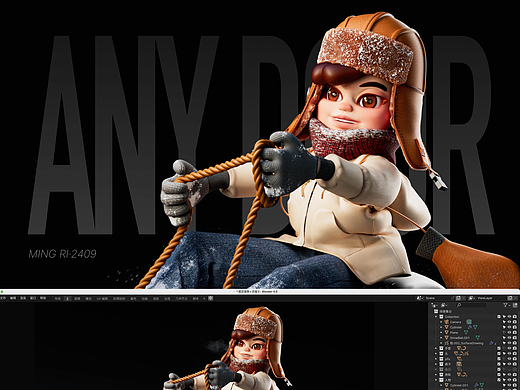Viewport: 520px width, 390px height.
Task: Hide Cylinder.001 with its eye icon
Action: [x=509, y=385]
